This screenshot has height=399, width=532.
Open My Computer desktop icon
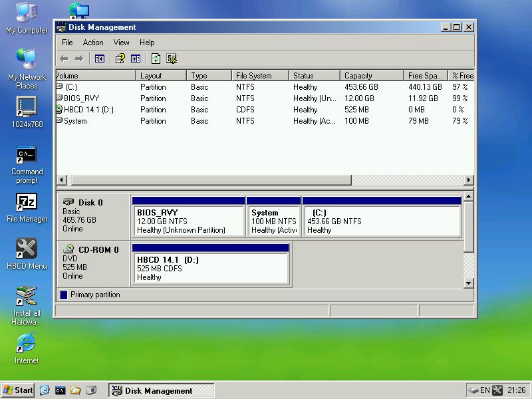27,19
